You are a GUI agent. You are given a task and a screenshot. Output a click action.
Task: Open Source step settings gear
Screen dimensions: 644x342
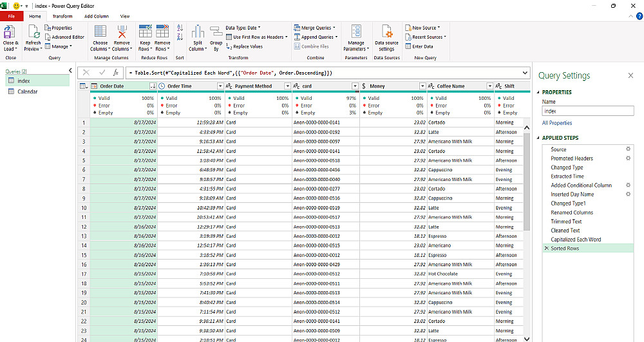(x=628, y=149)
